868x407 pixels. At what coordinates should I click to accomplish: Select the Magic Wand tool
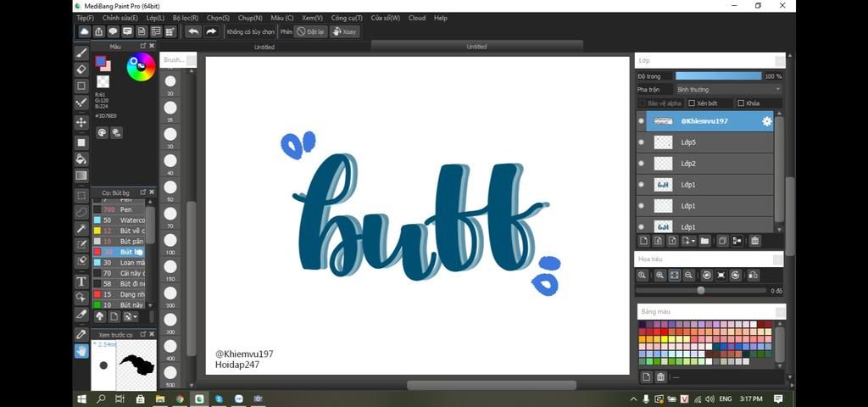coord(81,228)
